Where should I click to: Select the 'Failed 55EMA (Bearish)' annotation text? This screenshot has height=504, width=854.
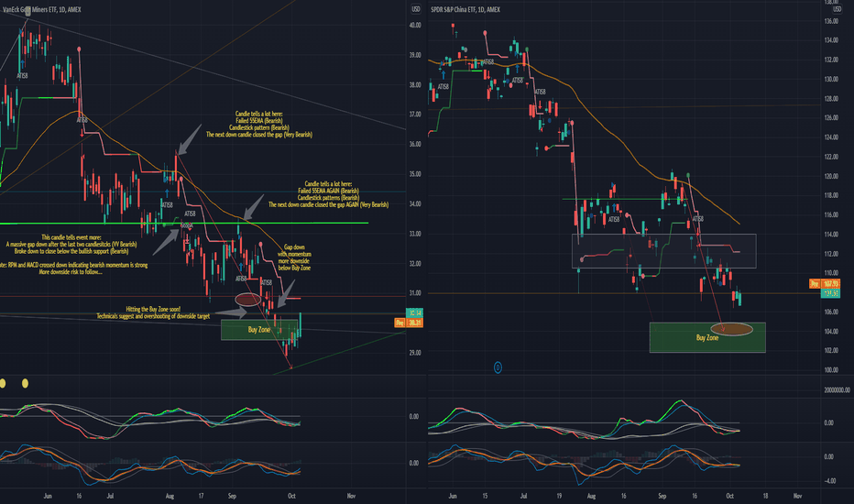tap(259, 120)
